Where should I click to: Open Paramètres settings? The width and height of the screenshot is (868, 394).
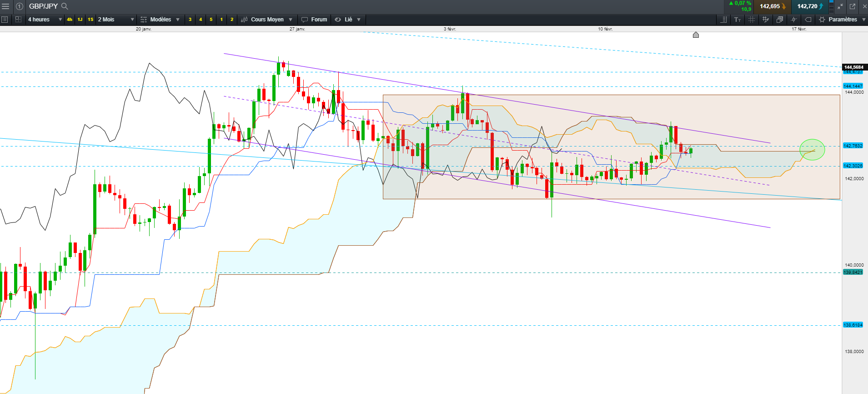click(843, 20)
